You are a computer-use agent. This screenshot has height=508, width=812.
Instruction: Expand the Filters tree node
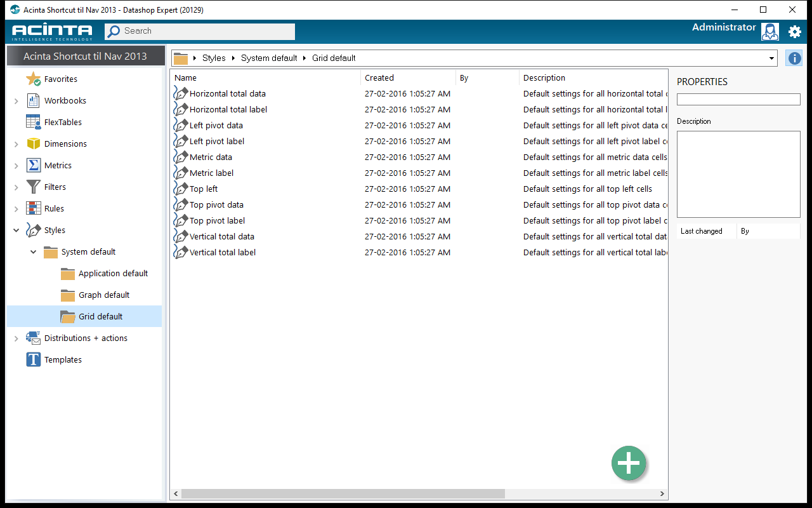pos(16,187)
